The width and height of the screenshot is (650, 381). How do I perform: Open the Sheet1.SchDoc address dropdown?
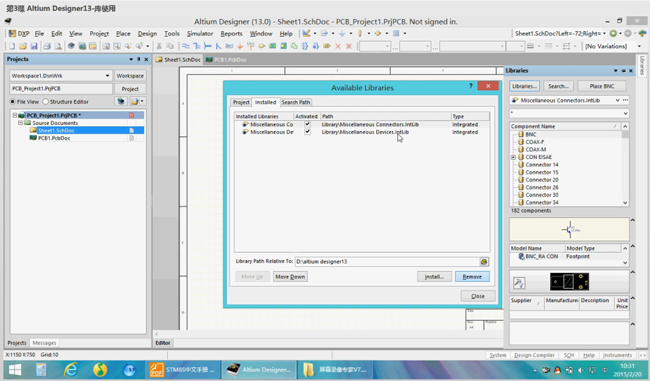coord(604,33)
